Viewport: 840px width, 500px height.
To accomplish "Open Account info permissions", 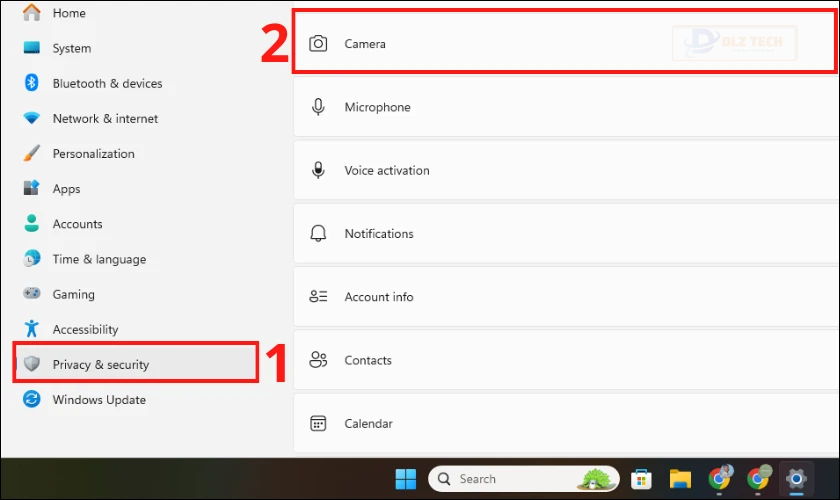I will tap(566, 297).
